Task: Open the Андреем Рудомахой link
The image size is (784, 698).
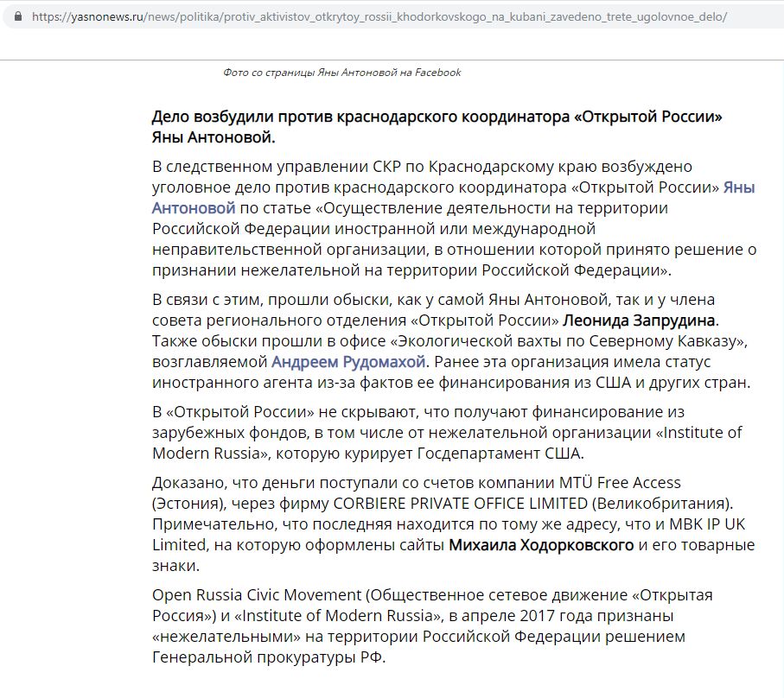Action: pyautogui.click(x=348, y=361)
